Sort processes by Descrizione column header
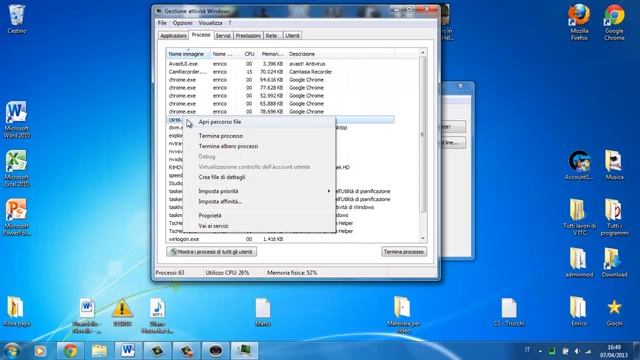Viewport: 640px width, 360px height. point(340,54)
